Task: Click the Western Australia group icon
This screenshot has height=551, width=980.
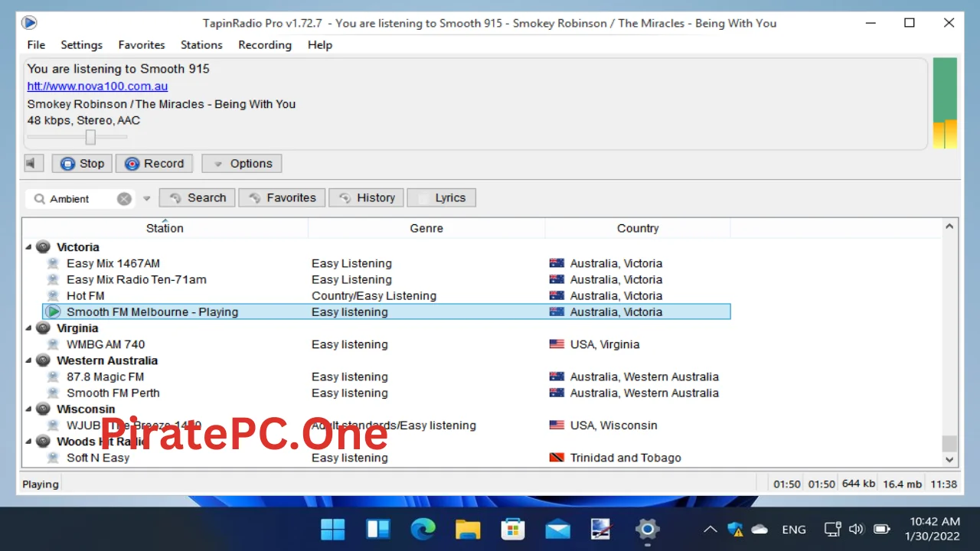Action: click(43, 360)
